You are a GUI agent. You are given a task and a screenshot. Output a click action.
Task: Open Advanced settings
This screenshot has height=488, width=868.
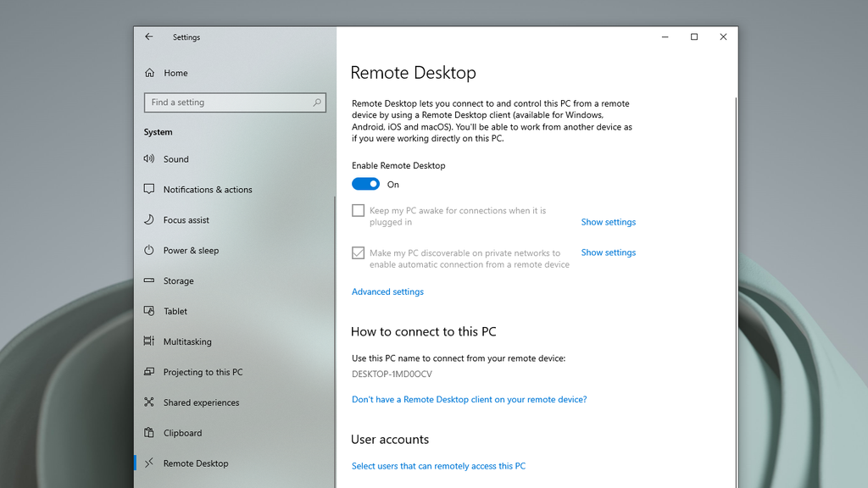387,291
